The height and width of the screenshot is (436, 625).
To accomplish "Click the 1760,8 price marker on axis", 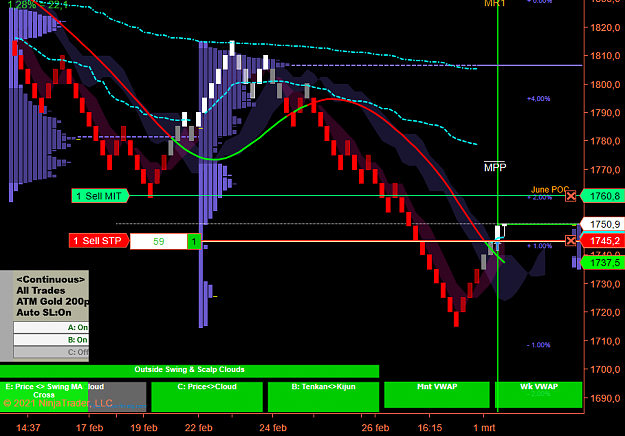I will [x=603, y=196].
